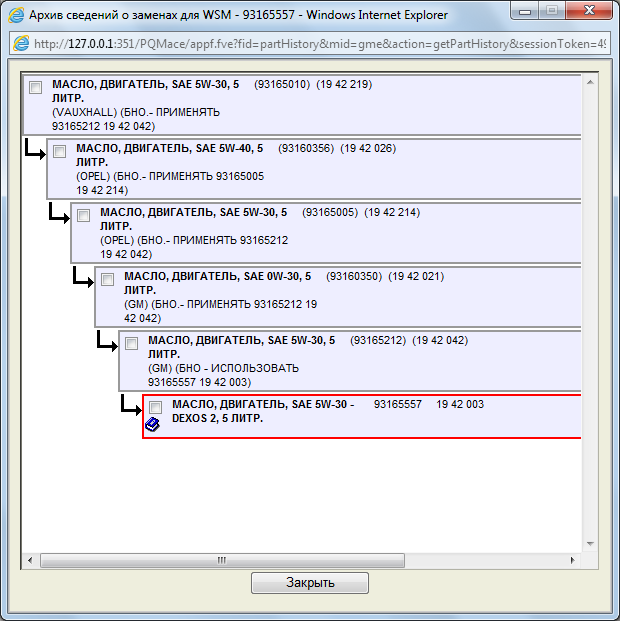
Task: Select the catalog number (19 42 026)
Action: point(368,149)
